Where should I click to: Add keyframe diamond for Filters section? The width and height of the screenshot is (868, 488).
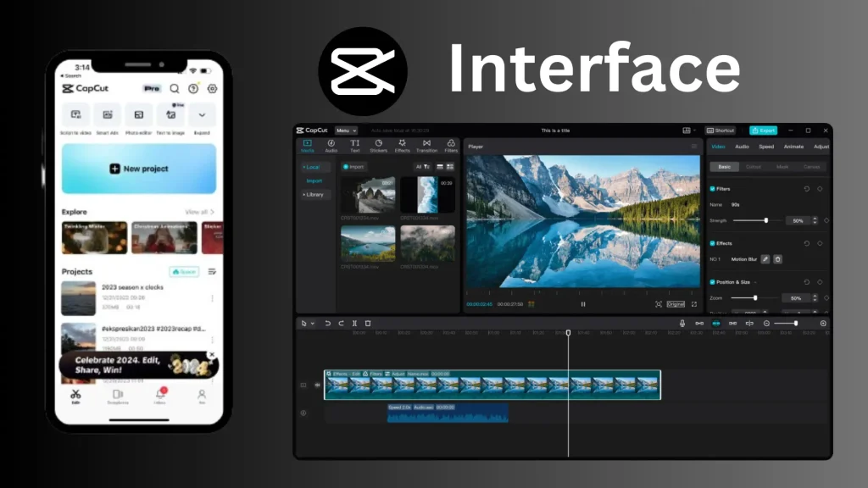click(x=820, y=189)
